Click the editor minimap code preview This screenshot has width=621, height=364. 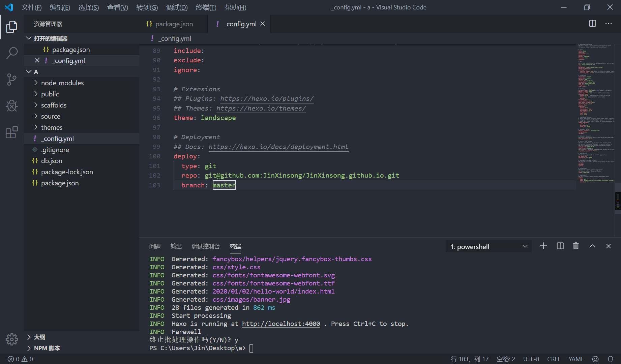pos(595,113)
